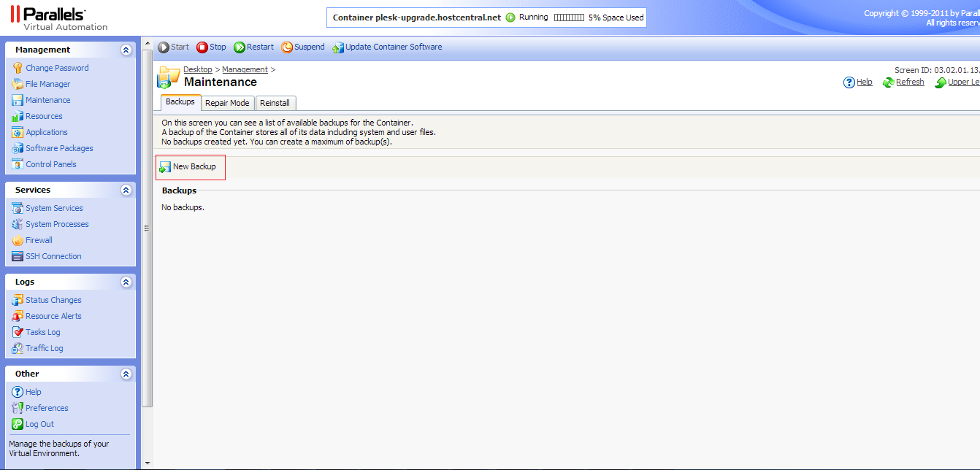This screenshot has height=470, width=980.
Task: Click the 5% Space Used disk usage bar
Action: 570,18
